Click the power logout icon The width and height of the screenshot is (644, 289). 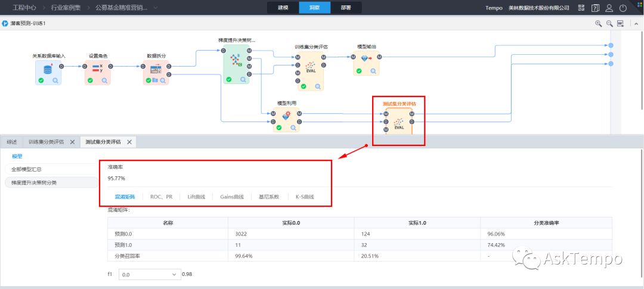(623, 8)
